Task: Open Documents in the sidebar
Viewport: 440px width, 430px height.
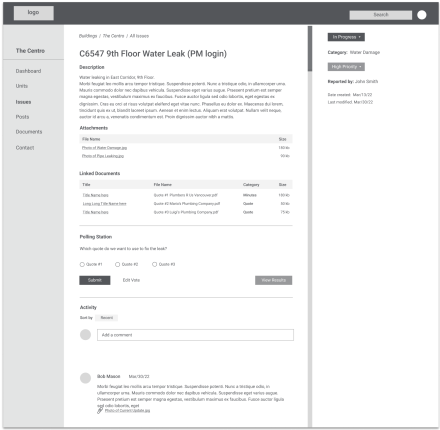Action: 29,132
